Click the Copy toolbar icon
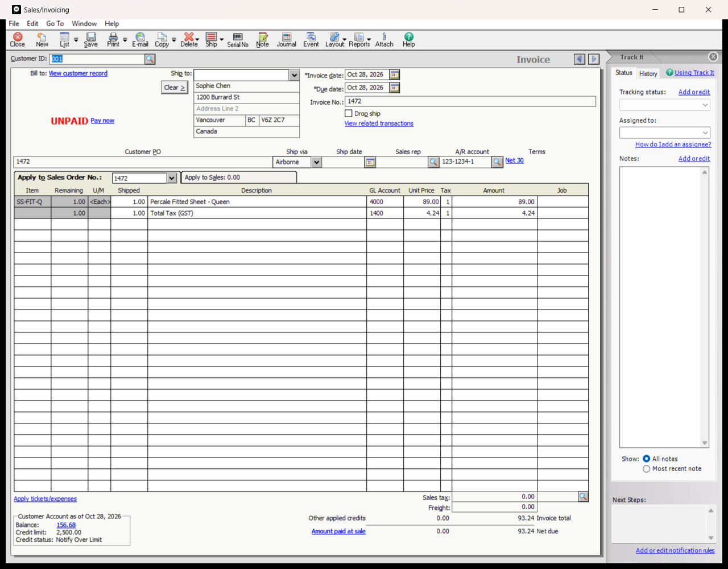The width and height of the screenshot is (728, 569). tap(162, 40)
